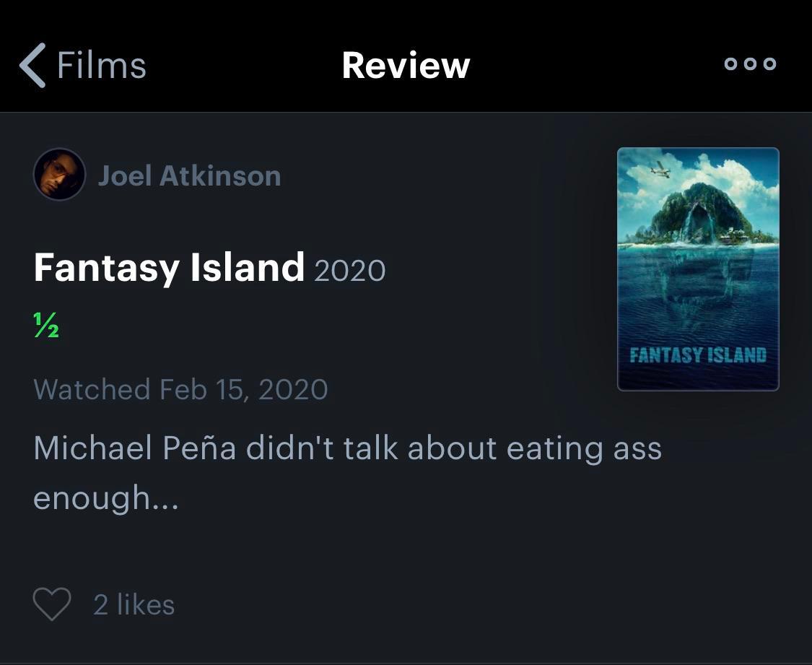
Task: Open Joel Atkinson's profile avatar
Action: [59, 174]
